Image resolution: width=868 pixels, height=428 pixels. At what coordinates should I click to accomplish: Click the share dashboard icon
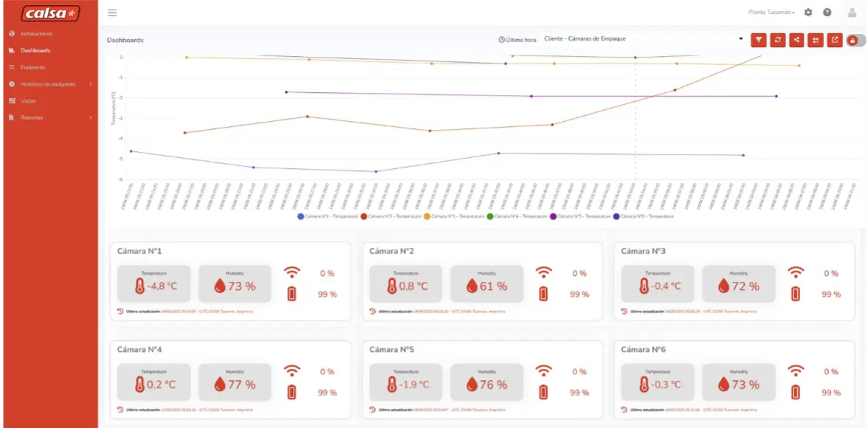796,40
